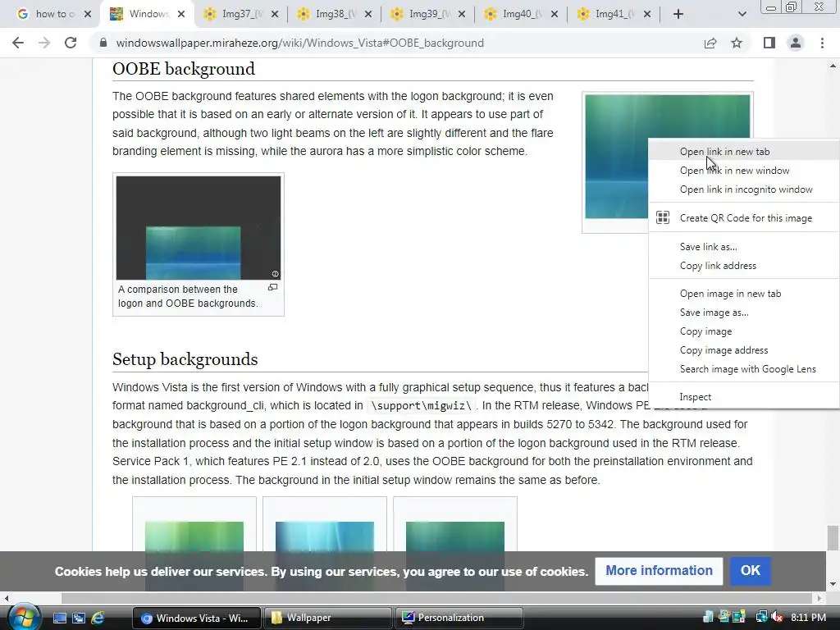Switch to the Img41 tab

pyautogui.click(x=608, y=14)
